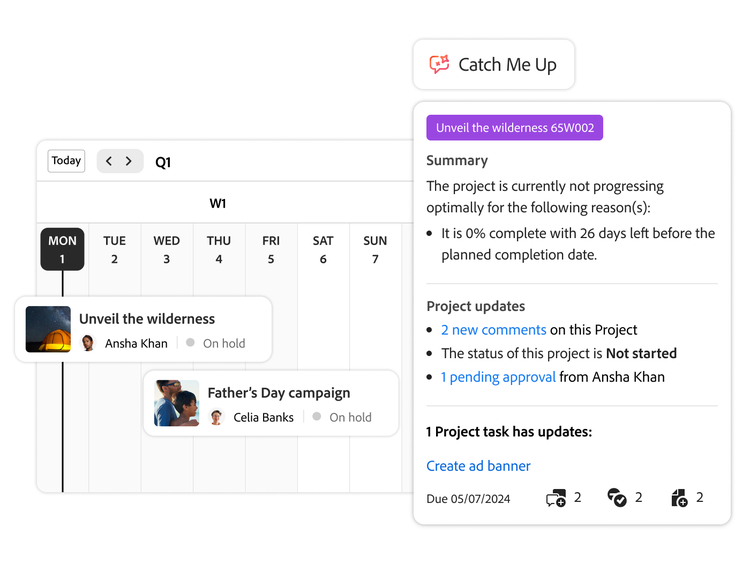Image resolution: width=750 pixels, height=563 pixels.
Task: Open the 1 pending approval link
Action: [x=498, y=377]
